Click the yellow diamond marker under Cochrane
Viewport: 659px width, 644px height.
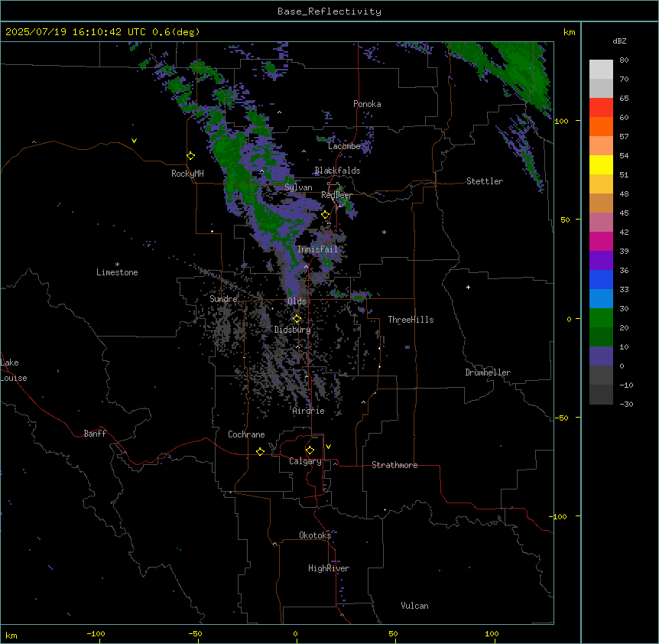pyautogui.click(x=260, y=451)
